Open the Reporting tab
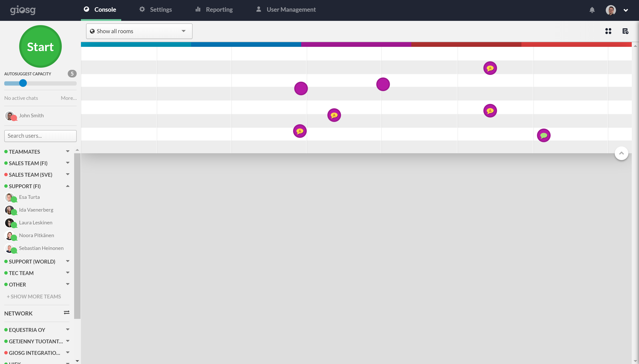 214,10
